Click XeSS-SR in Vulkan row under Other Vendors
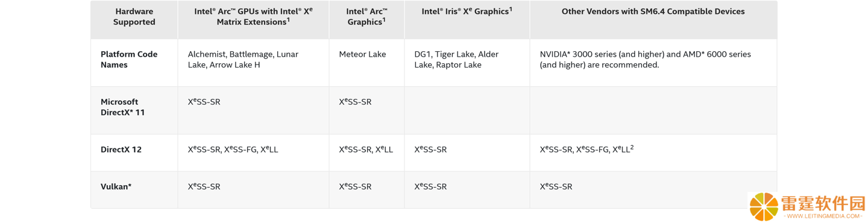Viewport: 868px width, 222px height. pos(556,186)
